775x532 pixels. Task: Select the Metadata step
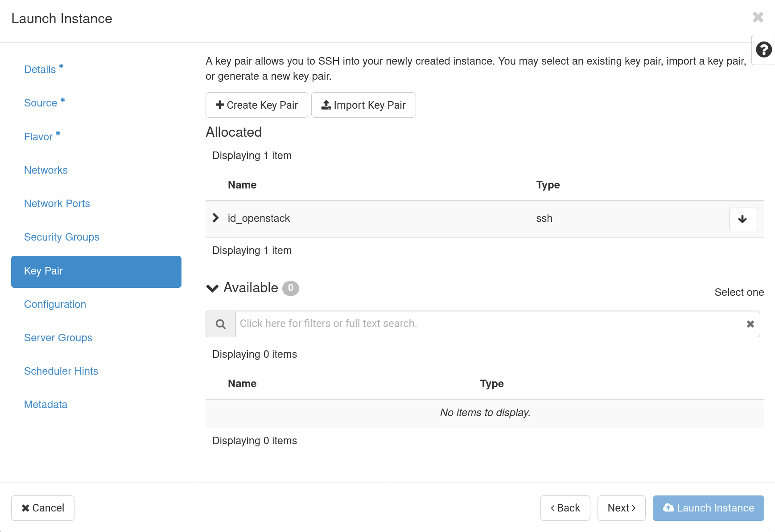click(45, 404)
